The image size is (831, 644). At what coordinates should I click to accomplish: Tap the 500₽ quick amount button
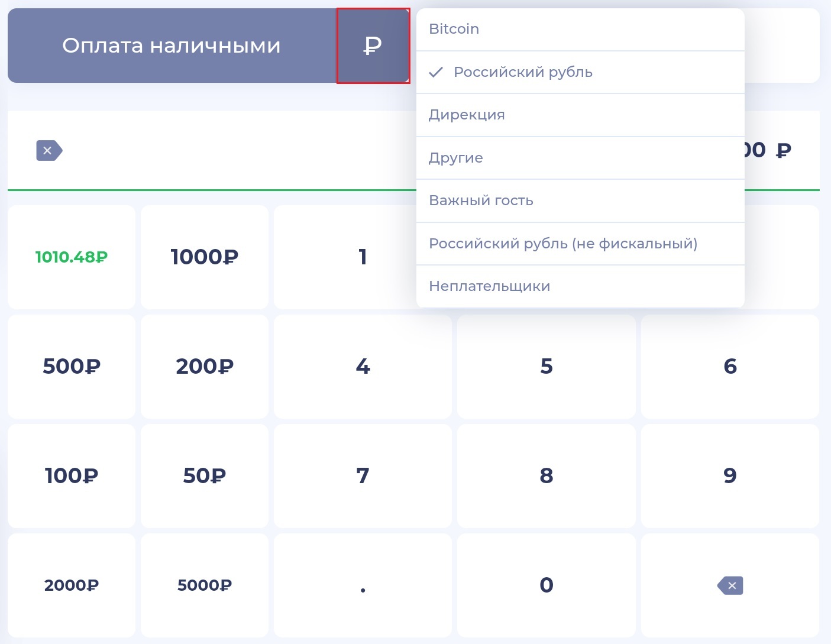click(72, 367)
